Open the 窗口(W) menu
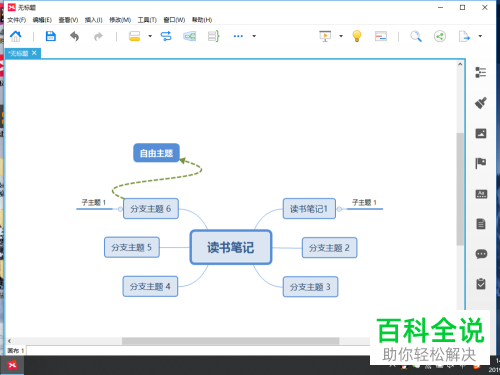Image resolution: width=500 pixels, height=375 pixels. (x=174, y=20)
